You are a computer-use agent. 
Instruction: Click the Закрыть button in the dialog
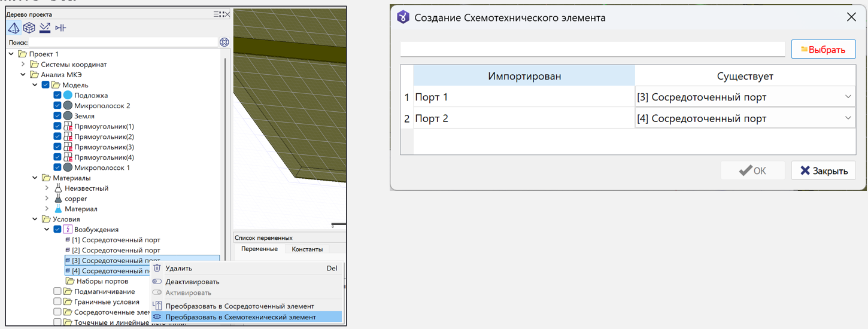(823, 170)
